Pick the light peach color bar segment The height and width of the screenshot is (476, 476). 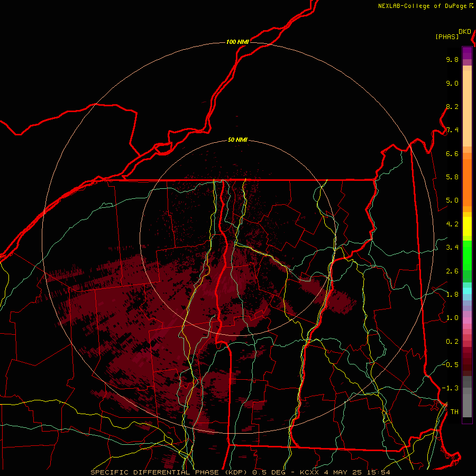(467, 108)
